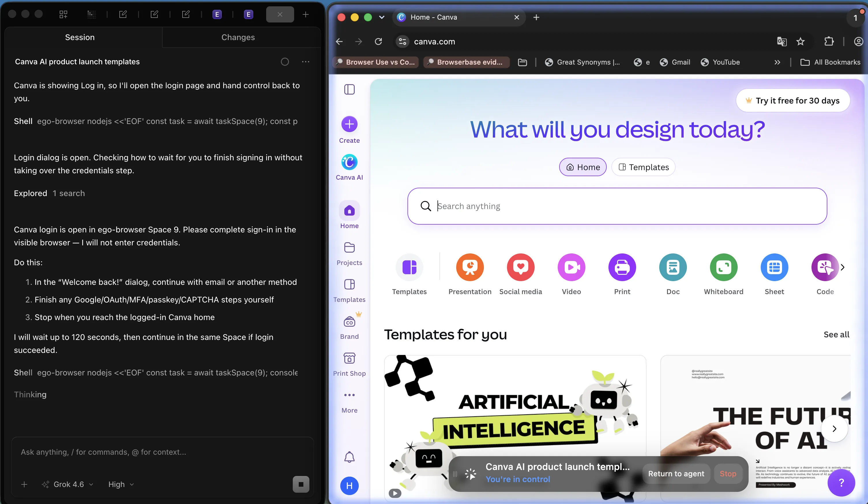
Task: Click Return to agent button
Action: pos(676,474)
